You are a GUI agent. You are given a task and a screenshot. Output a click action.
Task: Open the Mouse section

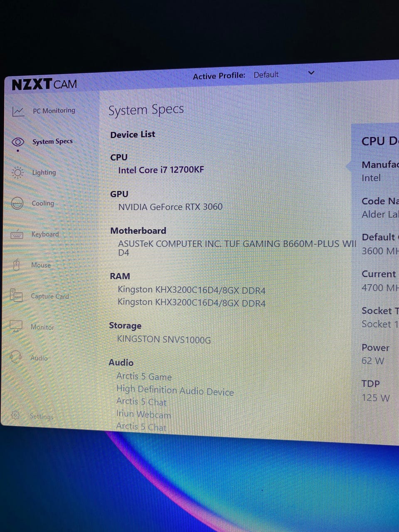tap(41, 265)
